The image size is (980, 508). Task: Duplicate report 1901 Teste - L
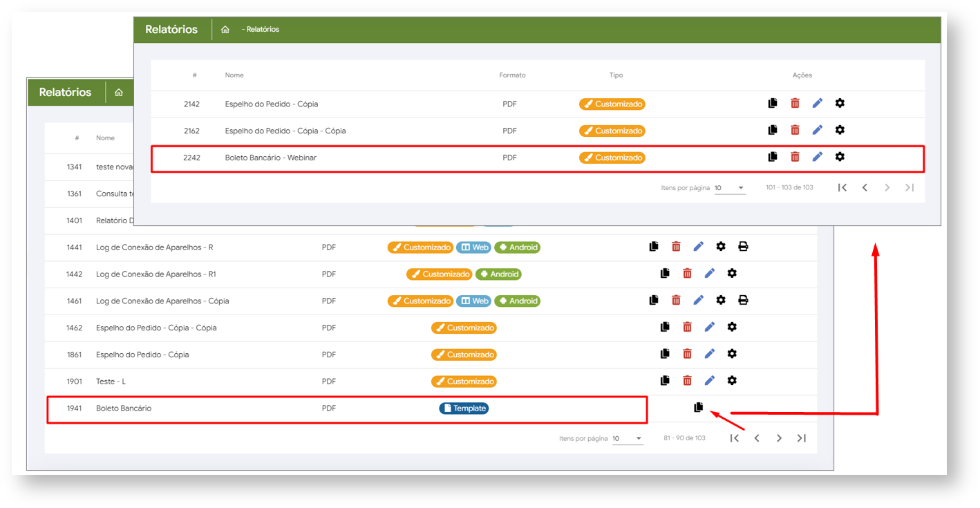coord(665,381)
